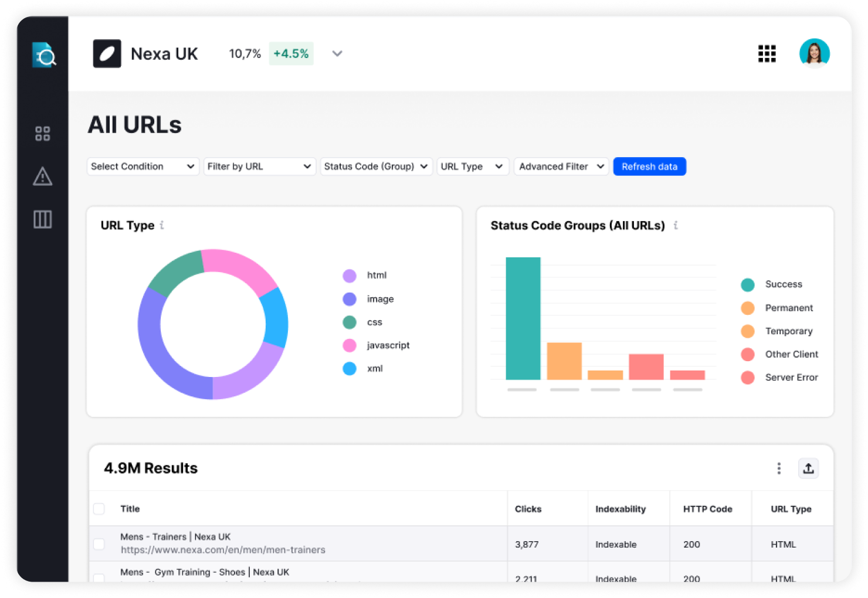Screen dimensions: 868x598
Task: Click the Refresh data button
Action: point(650,167)
